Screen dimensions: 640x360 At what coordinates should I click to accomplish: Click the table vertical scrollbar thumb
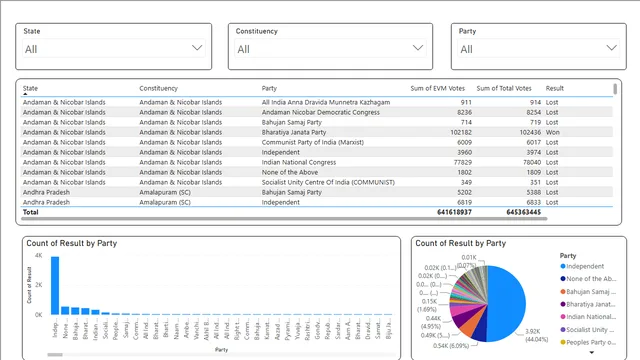point(615,89)
